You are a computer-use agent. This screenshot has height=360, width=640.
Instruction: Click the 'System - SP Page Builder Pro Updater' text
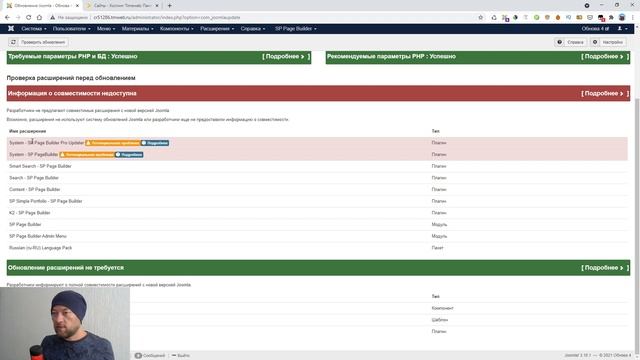[47, 143]
